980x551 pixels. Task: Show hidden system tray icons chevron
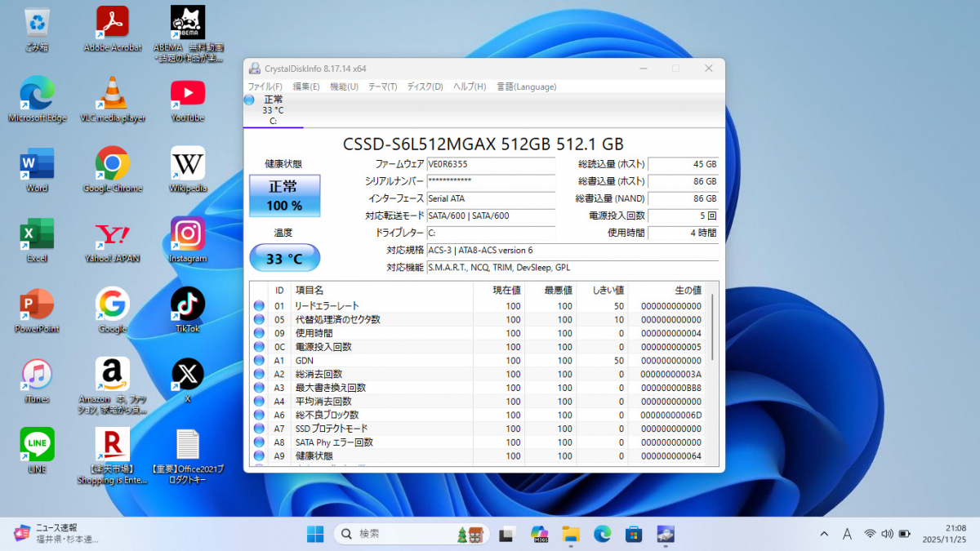(824, 534)
